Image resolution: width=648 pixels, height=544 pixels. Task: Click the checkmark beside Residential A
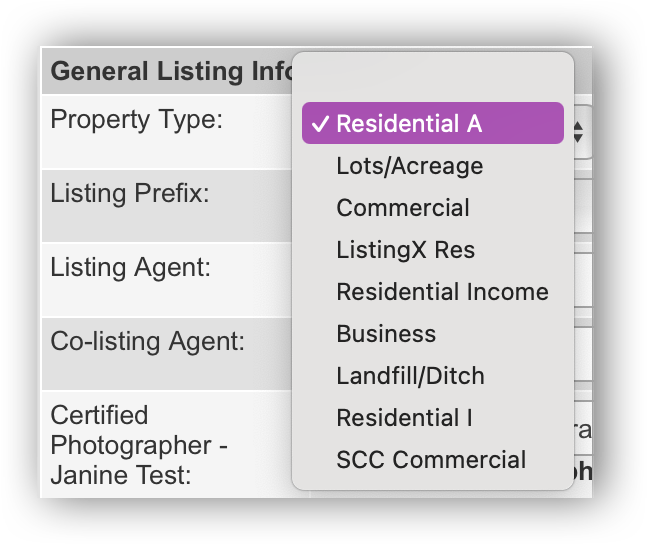click(x=320, y=124)
